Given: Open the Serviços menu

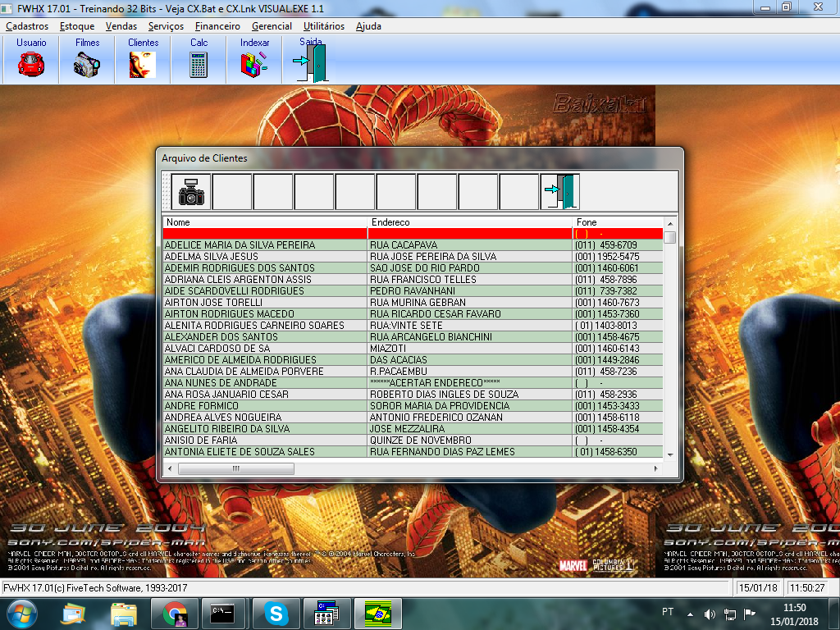Looking at the screenshot, I should (166, 25).
